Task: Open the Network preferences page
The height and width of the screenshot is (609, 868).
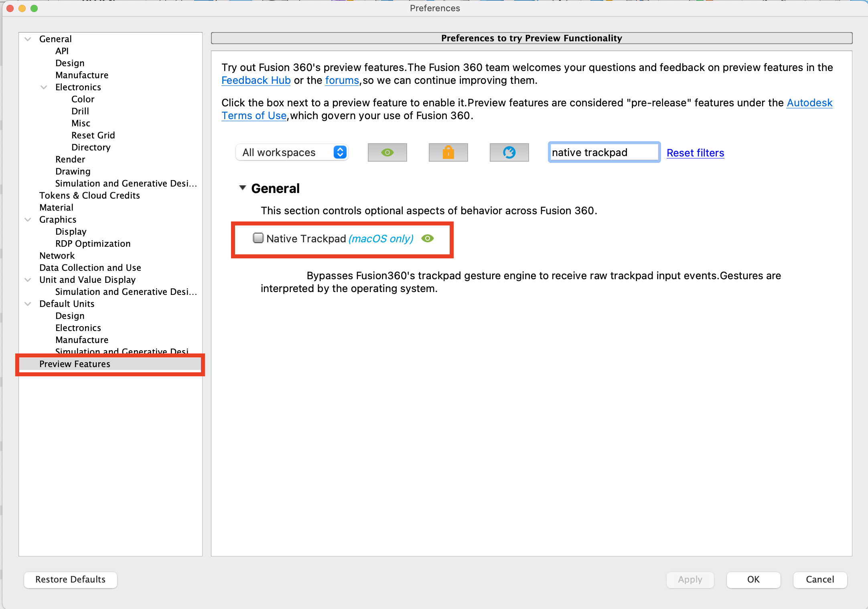Action: click(x=57, y=256)
